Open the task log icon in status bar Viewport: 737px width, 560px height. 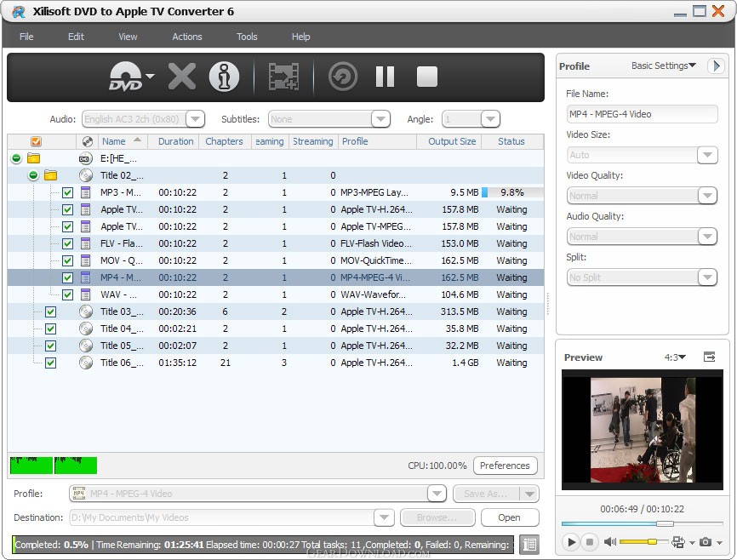tap(529, 545)
